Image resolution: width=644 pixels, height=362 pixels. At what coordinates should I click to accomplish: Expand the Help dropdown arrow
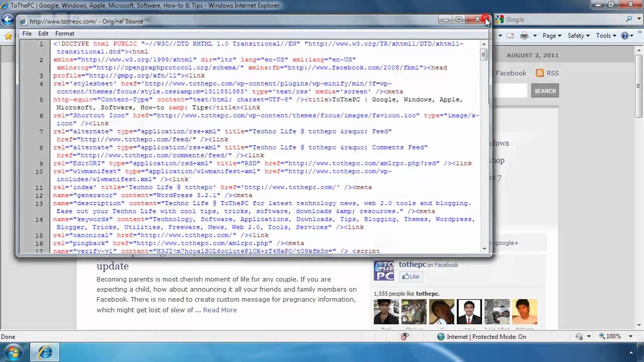click(631, 36)
